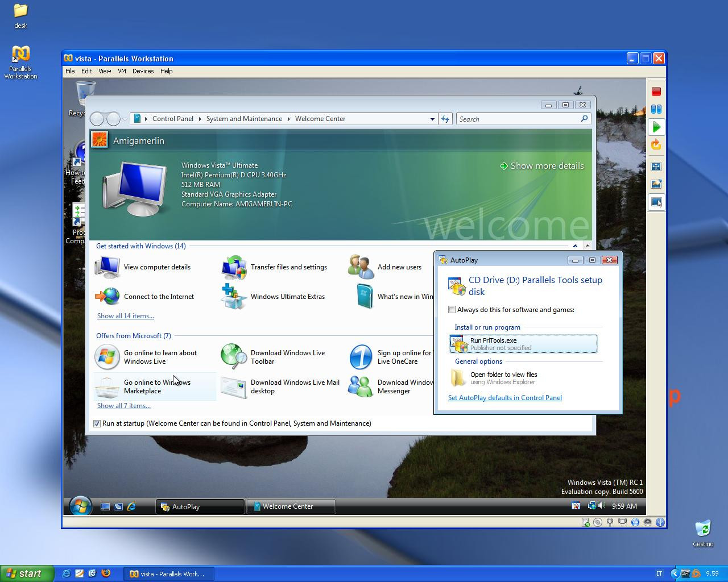This screenshot has height=582, width=728.
Task: Click Show all 7 items link
Action: point(123,406)
